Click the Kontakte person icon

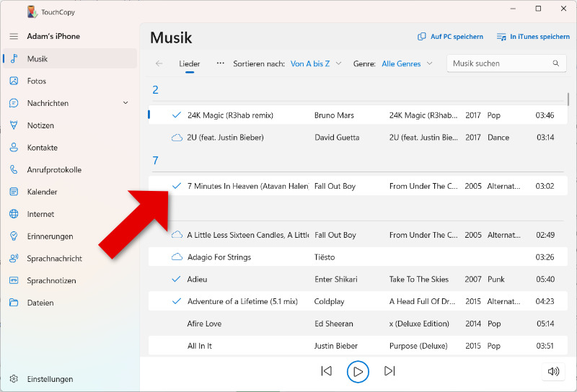coord(14,148)
